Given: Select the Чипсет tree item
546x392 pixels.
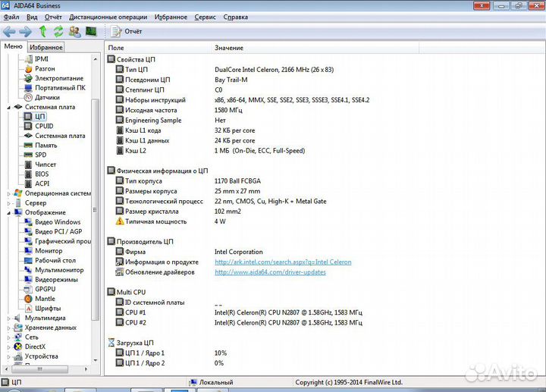Looking at the screenshot, I should coord(45,165).
